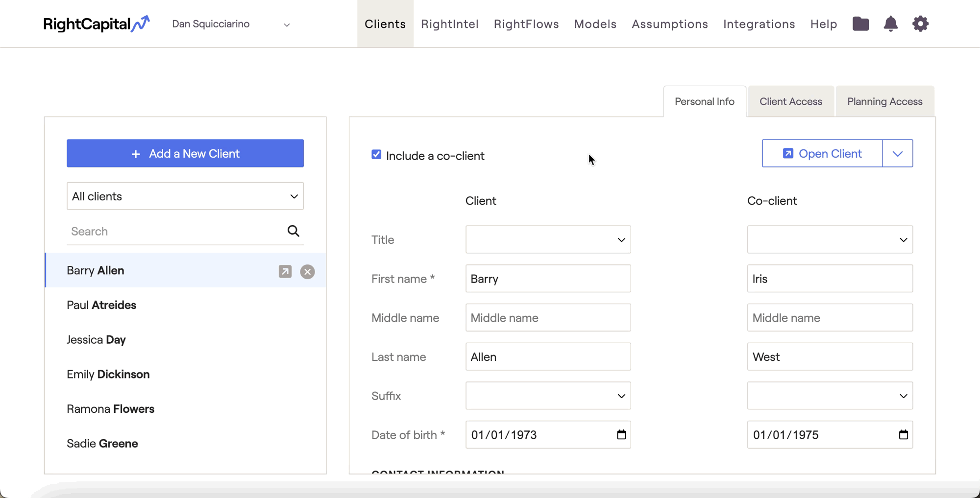The image size is (980, 498).
Task: Expand the All clients filter dropdown
Action: (185, 196)
